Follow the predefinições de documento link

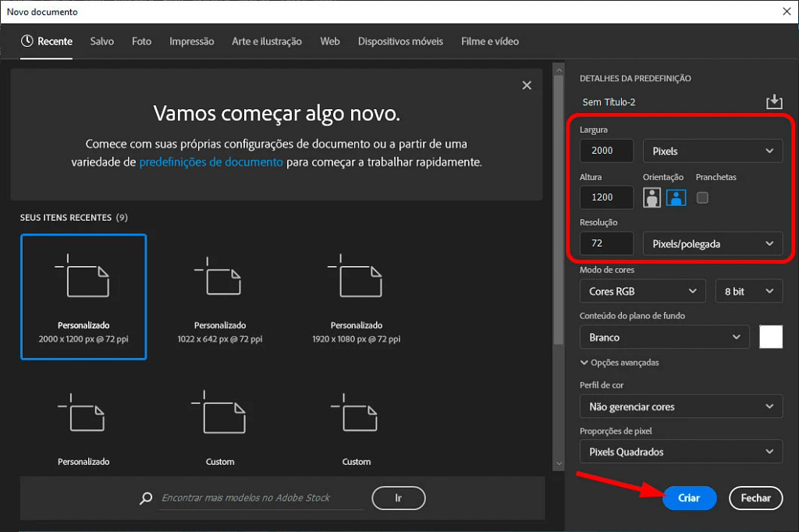(x=211, y=162)
